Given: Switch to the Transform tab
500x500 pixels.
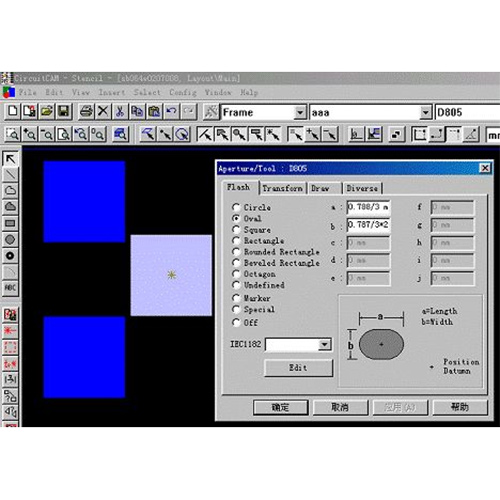Looking at the screenshot, I should (x=282, y=188).
